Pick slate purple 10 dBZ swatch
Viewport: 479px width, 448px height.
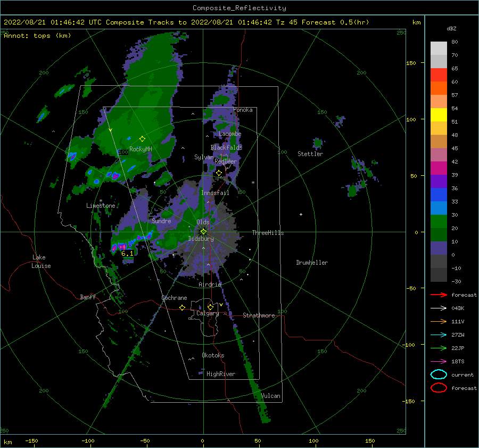tap(439, 248)
